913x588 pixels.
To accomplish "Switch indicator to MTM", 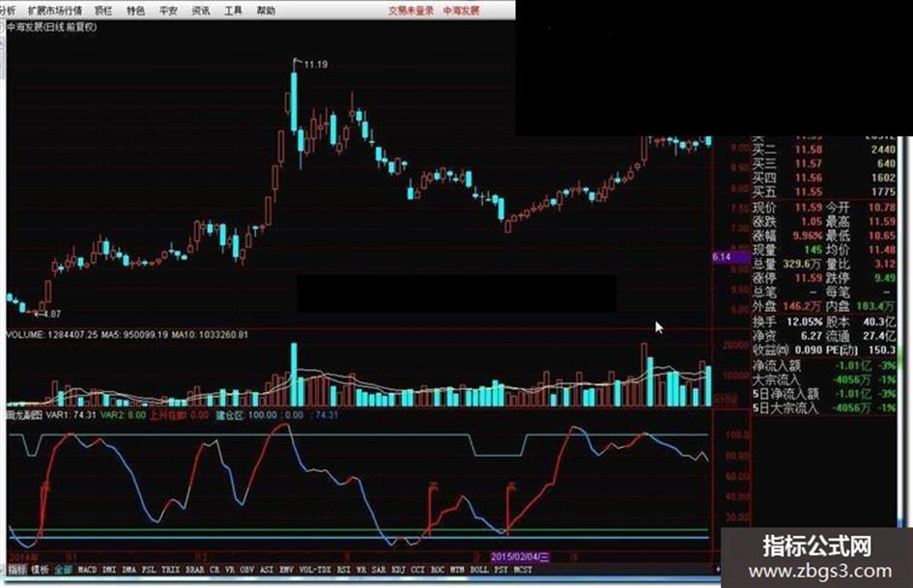I will (x=457, y=570).
